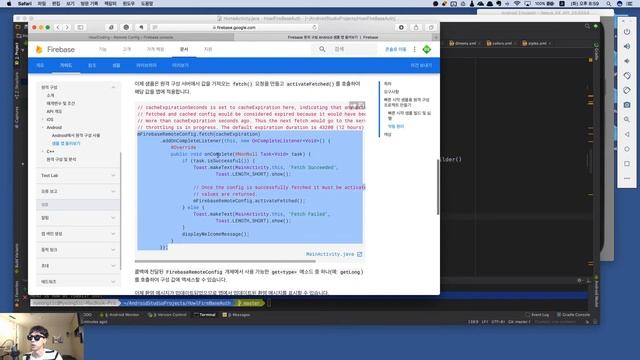Image resolution: width=640 pixels, height=360 pixels.
Task: Open the Safari app menu
Action: coord(25,4)
